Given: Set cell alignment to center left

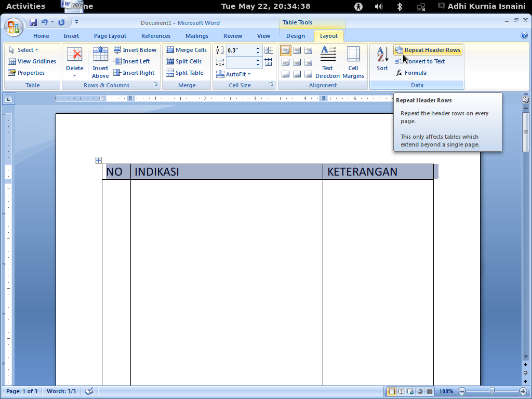Looking at the screenshot, I should [285, 62].
